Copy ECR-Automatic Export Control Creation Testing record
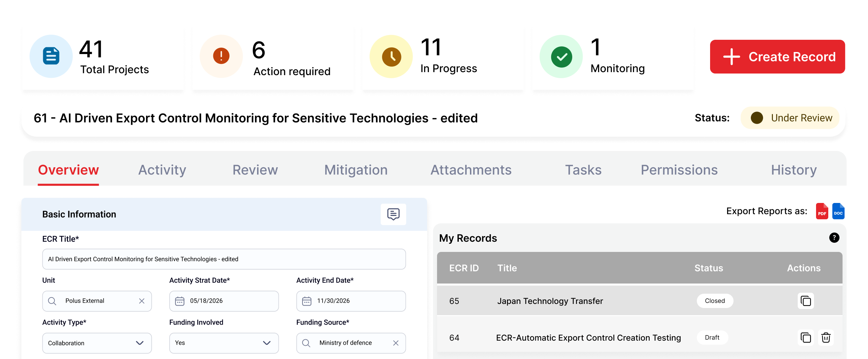 pos(806,338)
